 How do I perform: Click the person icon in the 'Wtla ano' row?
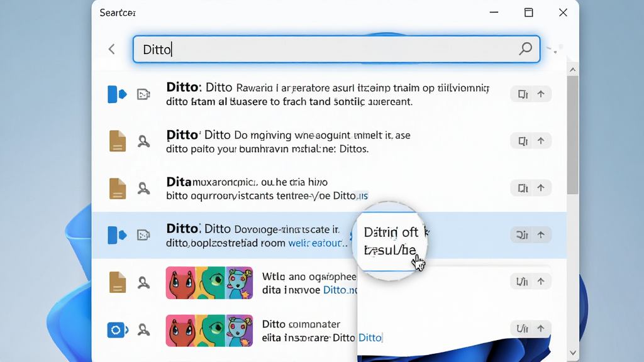tap(143, 283)
